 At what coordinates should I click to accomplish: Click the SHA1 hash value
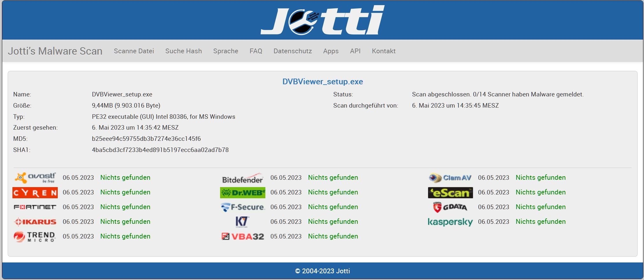click(x=160, y=150)
